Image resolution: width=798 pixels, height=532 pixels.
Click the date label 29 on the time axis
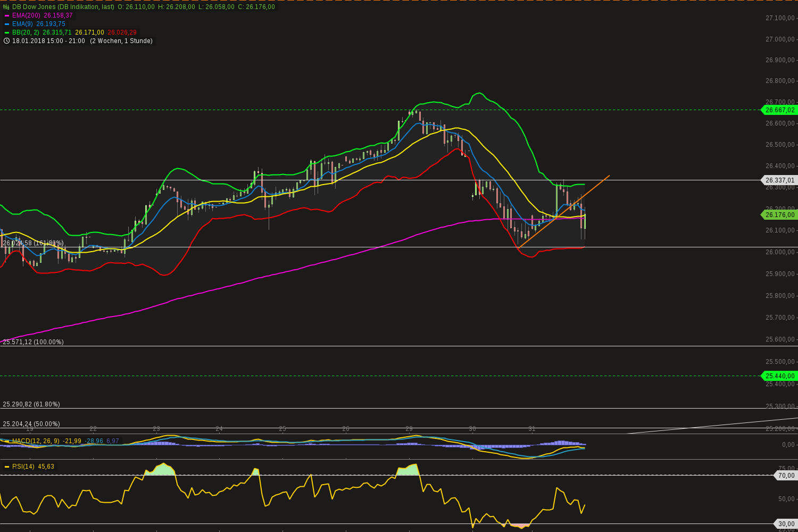(x=409, y=428)
